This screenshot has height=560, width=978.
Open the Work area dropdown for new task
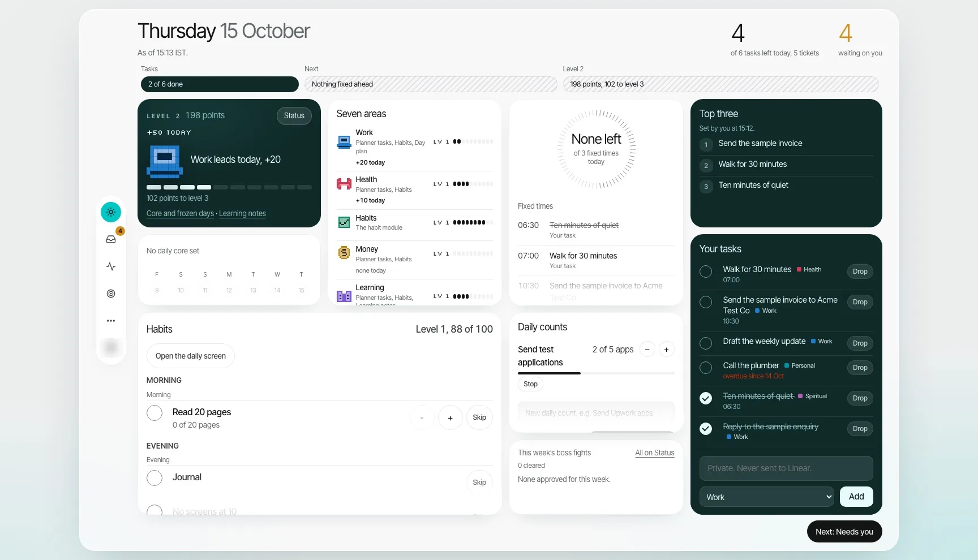click(x=767, y=497)
